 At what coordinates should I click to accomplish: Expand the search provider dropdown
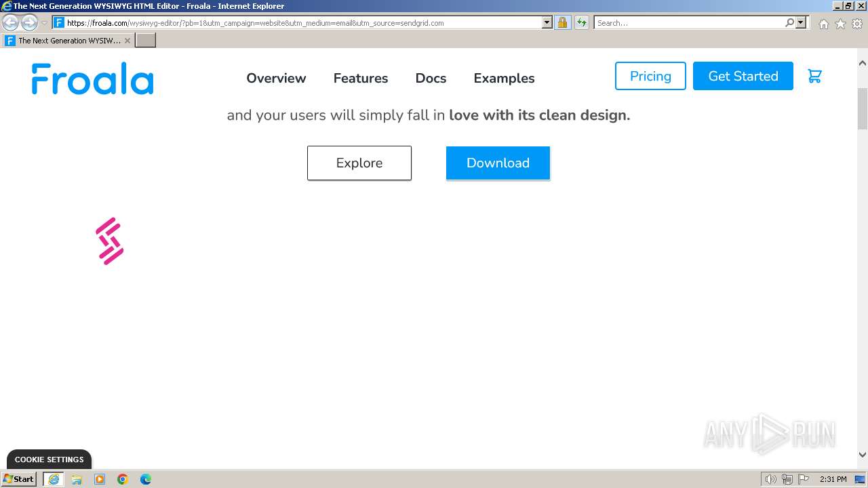pyautogui.click(x=801, y=22)
